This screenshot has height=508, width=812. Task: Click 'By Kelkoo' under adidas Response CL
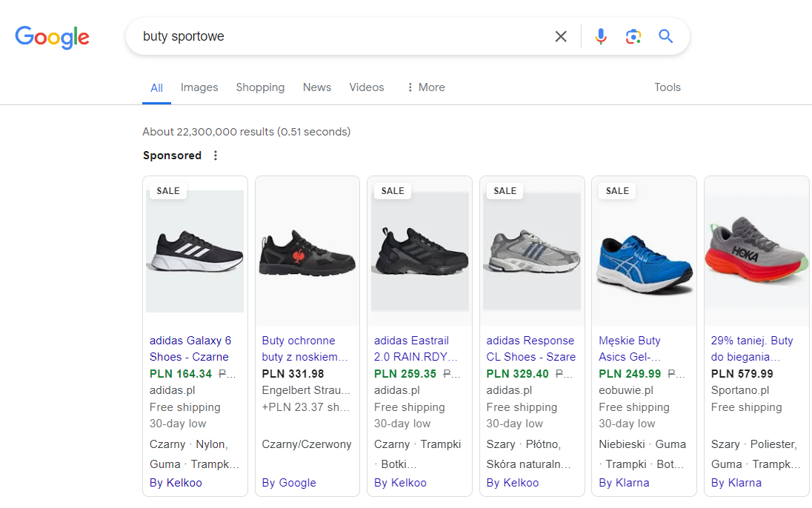click(x=513, y=483)
